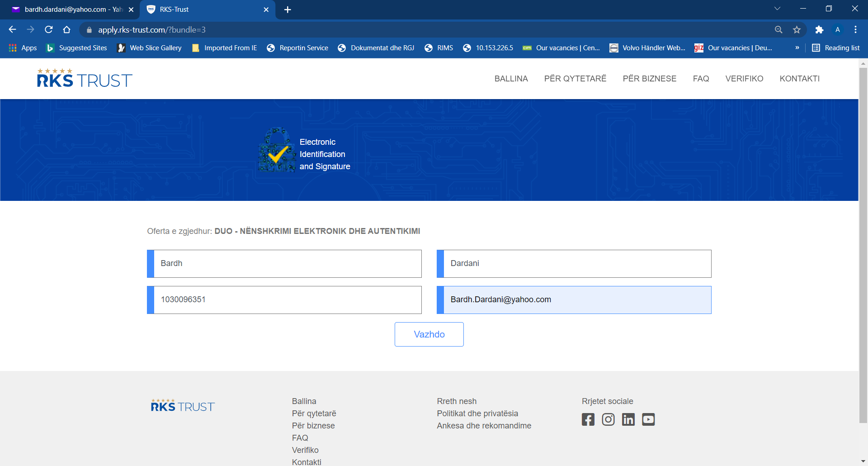868x466 pixels.
Task: Bookmark this page with the star icon
Action: click(x=797, y=29)
